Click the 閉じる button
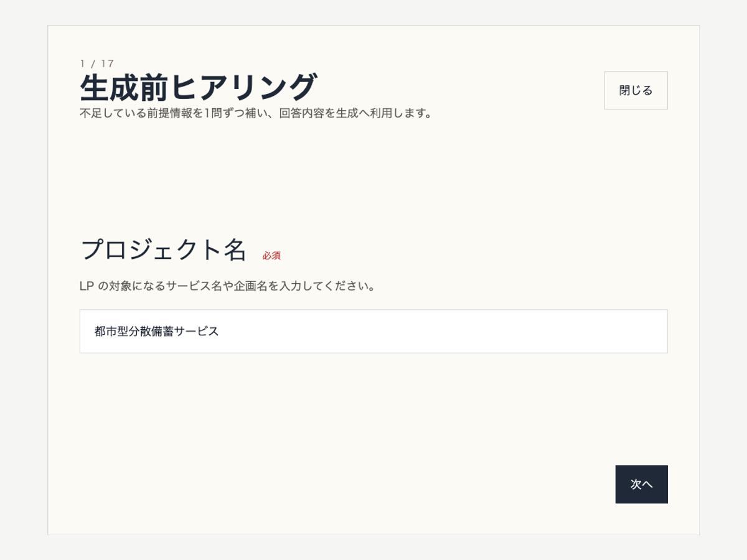The image size is (747, 560). pyautogui.click(x=636, y=90)
